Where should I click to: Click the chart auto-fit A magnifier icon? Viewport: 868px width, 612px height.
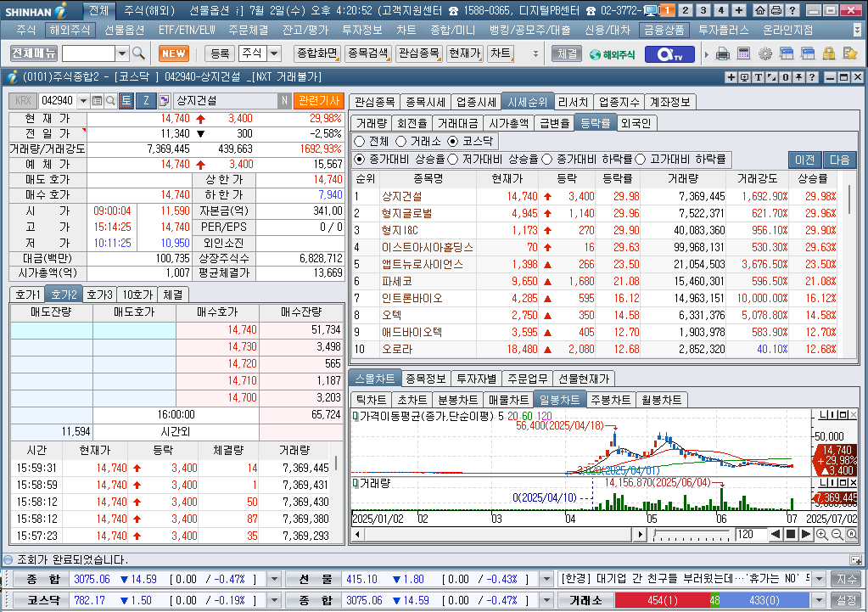coord(851,535)
